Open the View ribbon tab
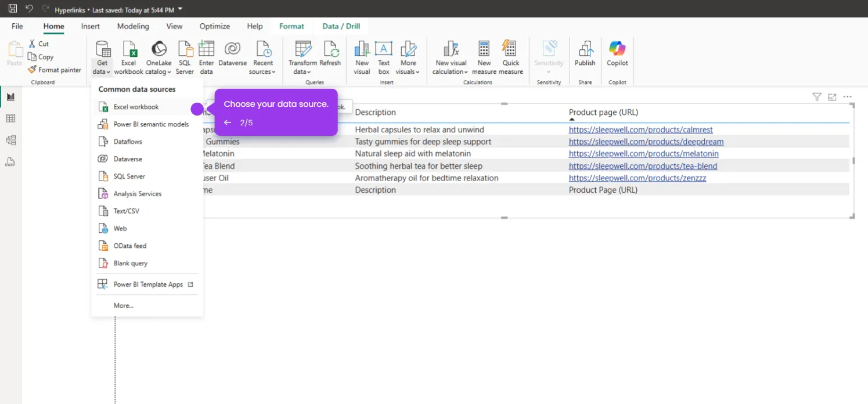 174,26
